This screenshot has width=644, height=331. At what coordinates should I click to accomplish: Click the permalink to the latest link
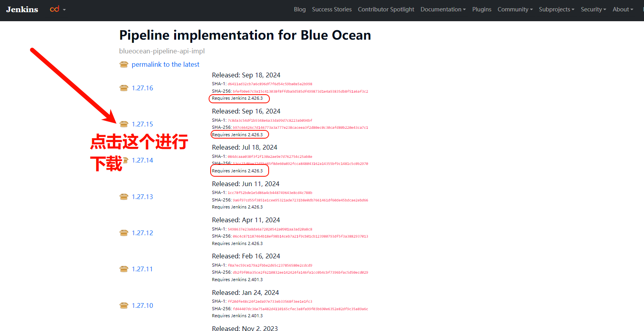click(166, 64)
